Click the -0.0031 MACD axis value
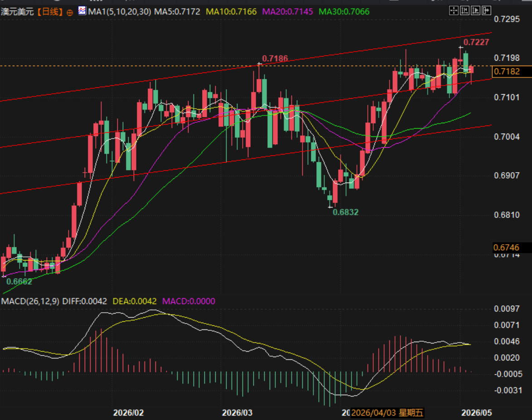 508,391
